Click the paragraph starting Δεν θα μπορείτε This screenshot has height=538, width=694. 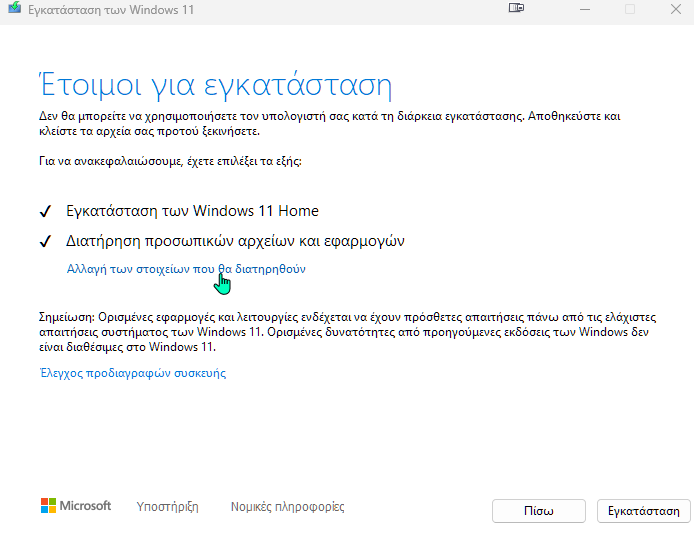click(x=330, y=123)
